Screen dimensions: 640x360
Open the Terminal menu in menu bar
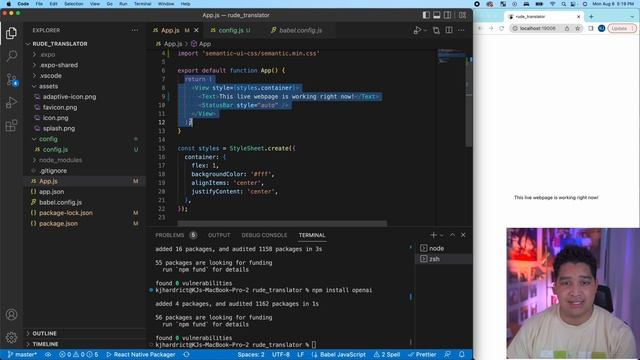[142, 4]
